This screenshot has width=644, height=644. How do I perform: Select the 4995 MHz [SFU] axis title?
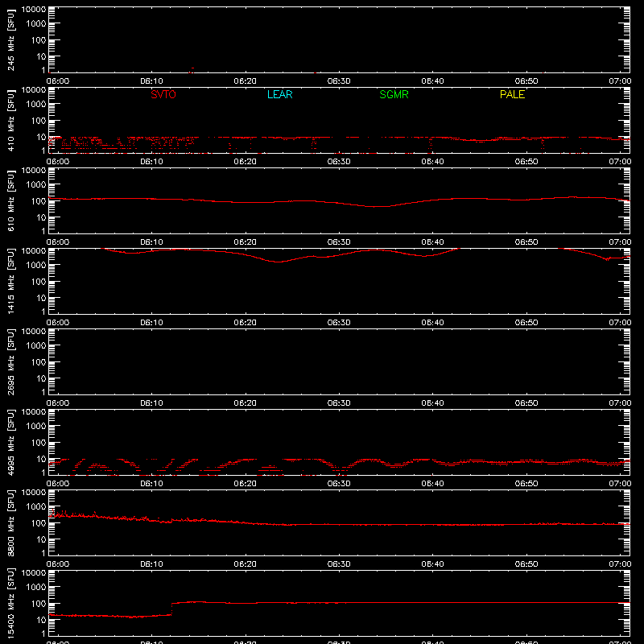click(x=11, y=442)
